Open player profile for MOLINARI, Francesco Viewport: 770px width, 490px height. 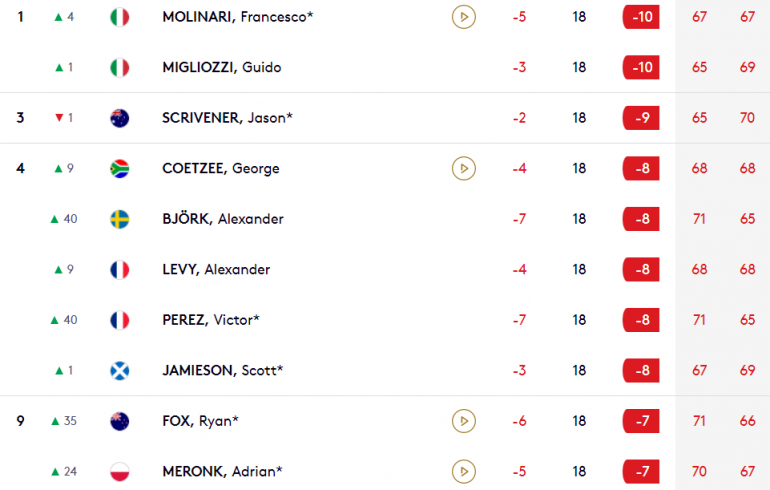(x=238, y=17)
